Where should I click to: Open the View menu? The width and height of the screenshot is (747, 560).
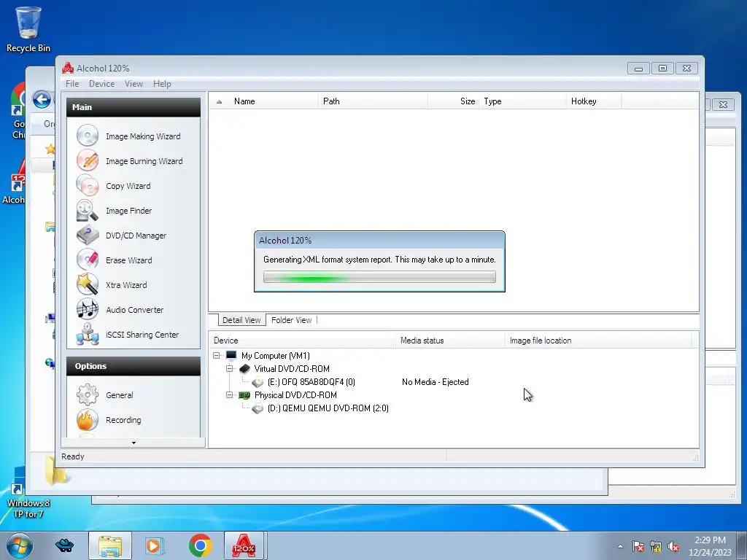134,84
